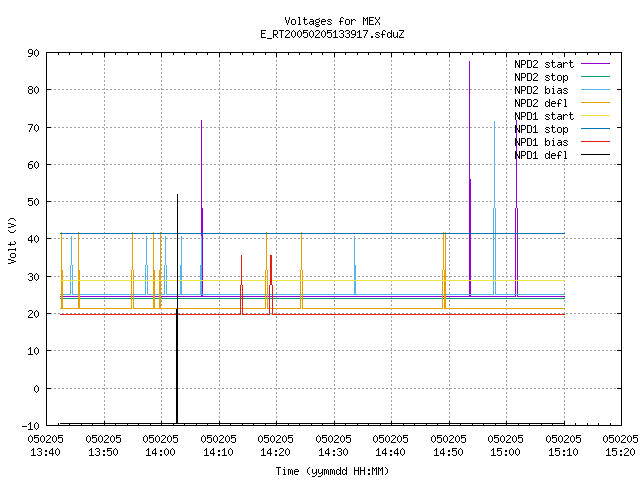Click the orange NPD2 defl legend line sample
The width and height of the screenshot is (640, 480).
(x=595, y=103)
